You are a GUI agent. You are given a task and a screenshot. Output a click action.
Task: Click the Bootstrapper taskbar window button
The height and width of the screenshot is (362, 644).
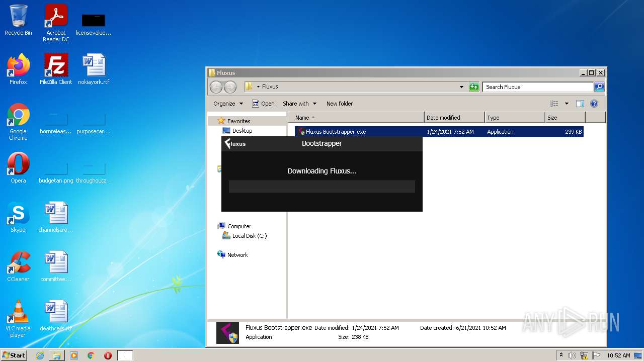coord(125,355)
